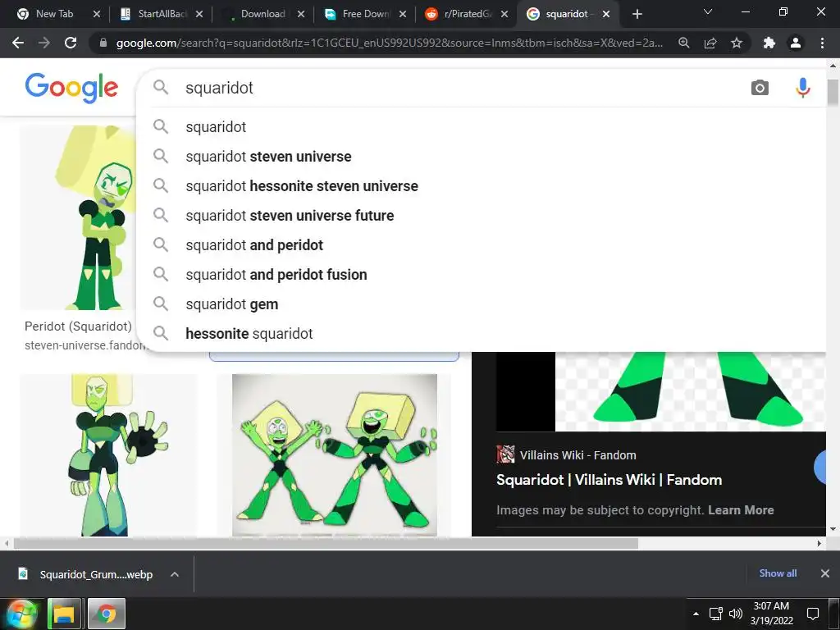
Task: Click Show Desktop strip beside notifications
Action: (x=833, y=614)
